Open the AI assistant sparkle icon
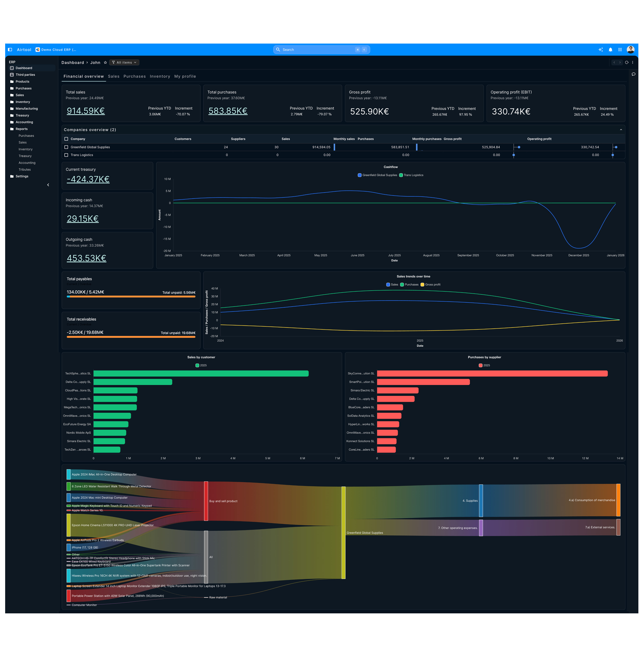This screenshot has width=644, height=656. click(x=601, y=50)
